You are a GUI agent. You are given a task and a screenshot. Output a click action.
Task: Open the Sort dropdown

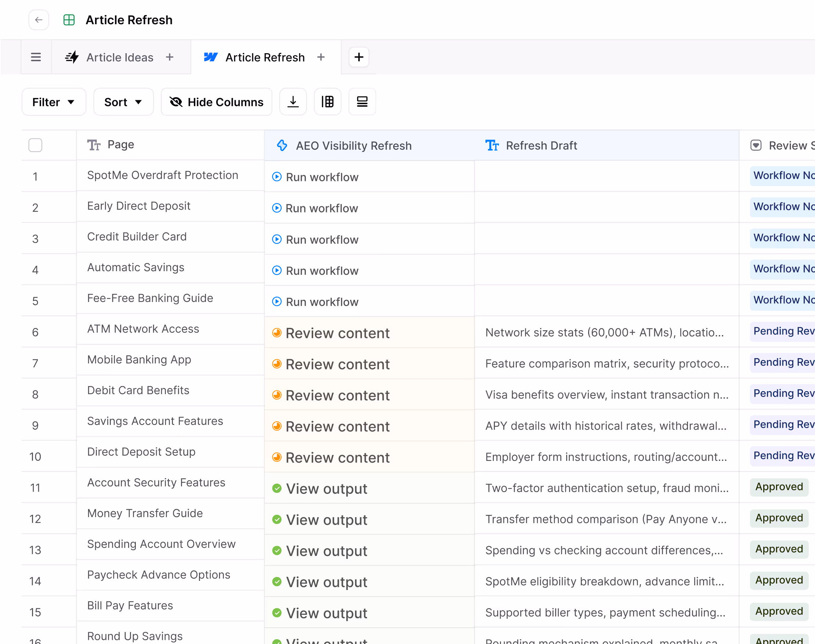point(123,102)
